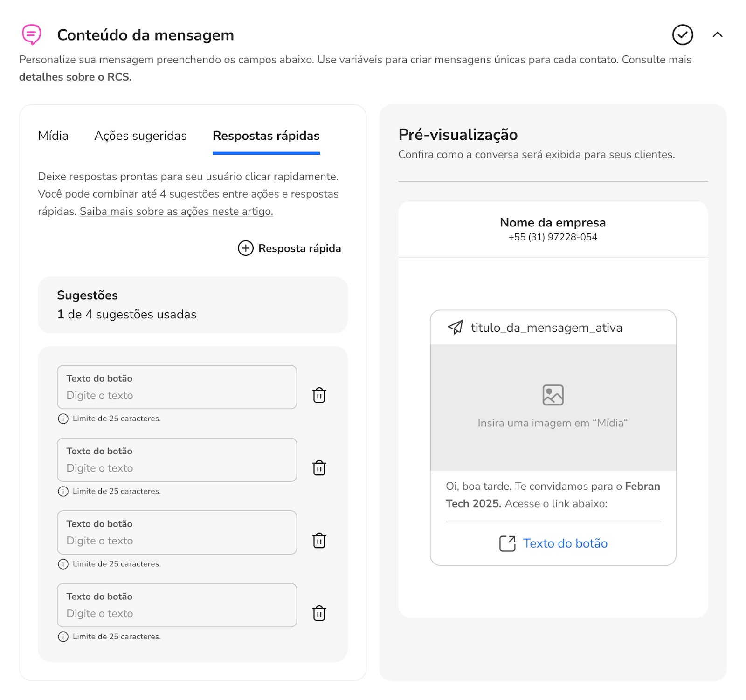Viewport: 746px width, 700px height.
Task: Click trash icon for third button text
Action: pyautogui.click(x=319, y=541)
